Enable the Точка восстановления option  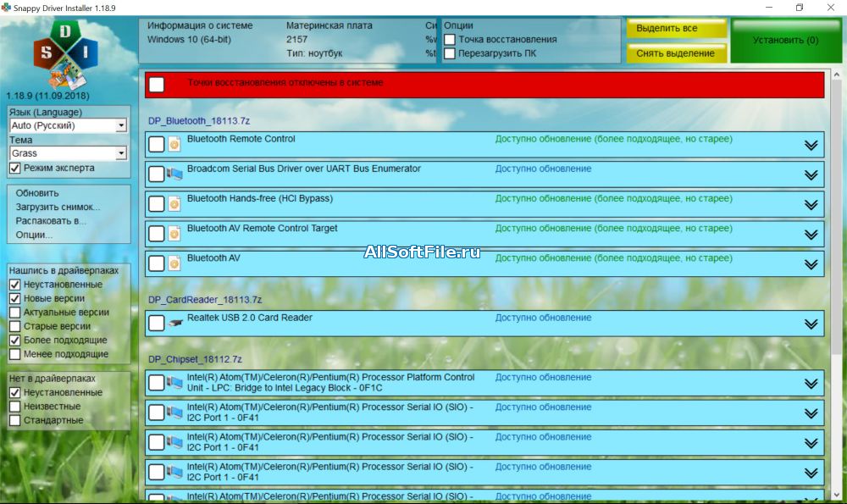[450, 40]
